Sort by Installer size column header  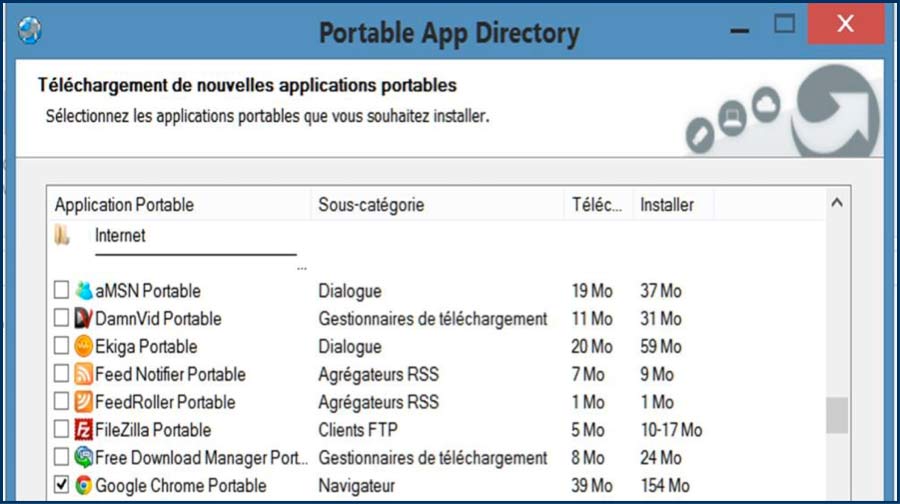click(666, 205)
